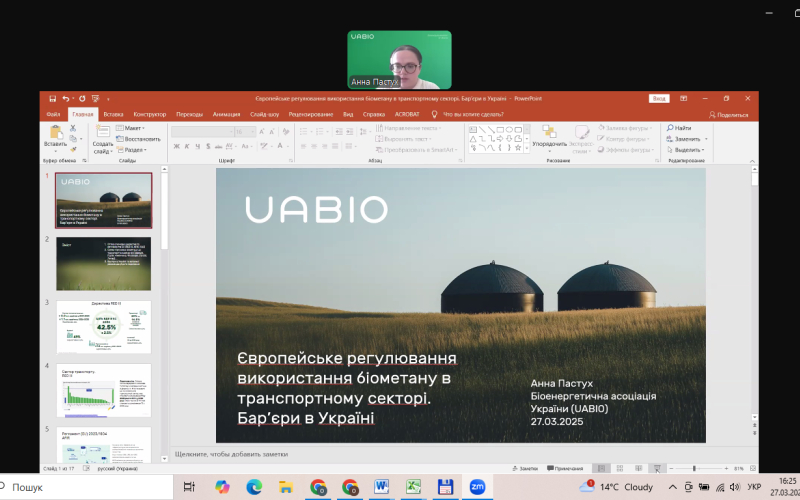Switch to the Конструктор ribbon tab
Image resolution: width=800 pixels, height=500 pixels.
[150, 114]
